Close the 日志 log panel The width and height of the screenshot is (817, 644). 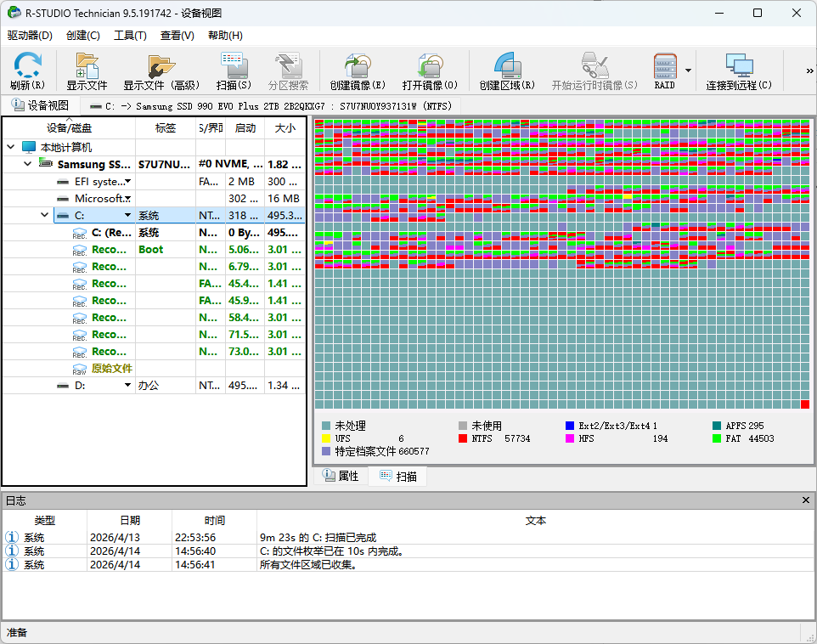coord(805,500)
